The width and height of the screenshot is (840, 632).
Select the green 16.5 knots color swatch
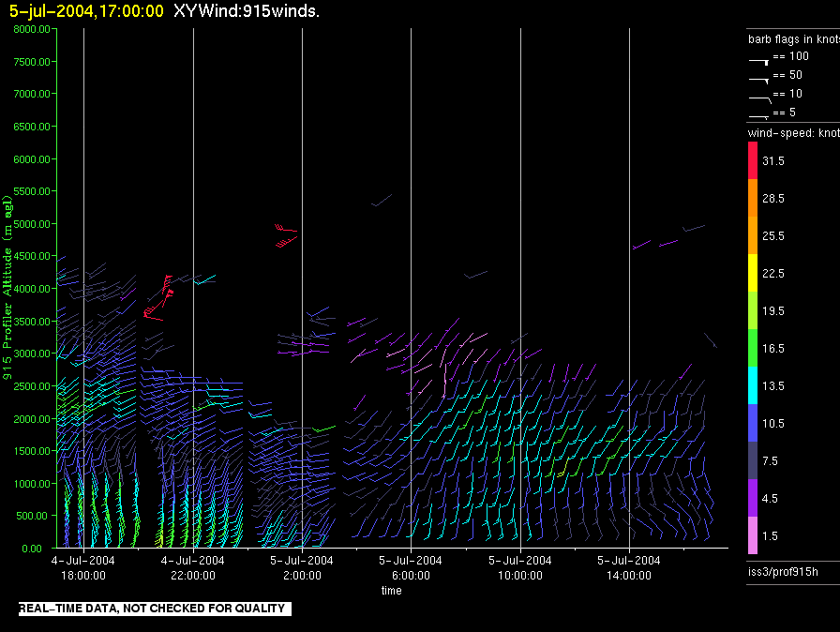(753, 348)
